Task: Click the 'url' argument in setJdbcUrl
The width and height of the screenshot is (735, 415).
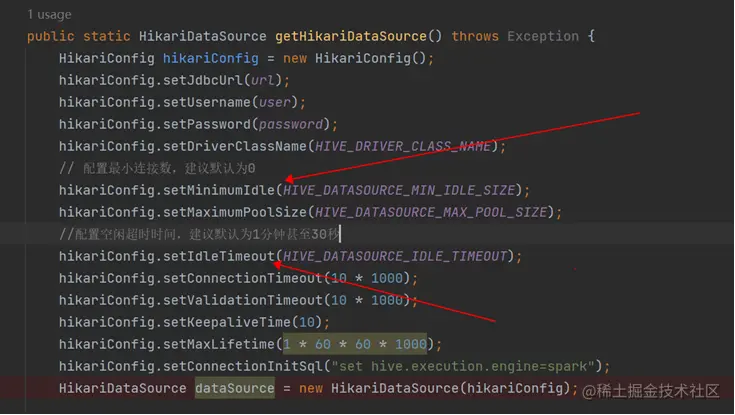Action: click(262, 80)
